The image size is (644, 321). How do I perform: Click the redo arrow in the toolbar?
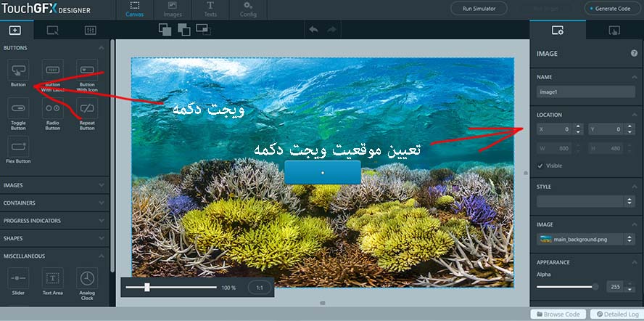(332, 30)
